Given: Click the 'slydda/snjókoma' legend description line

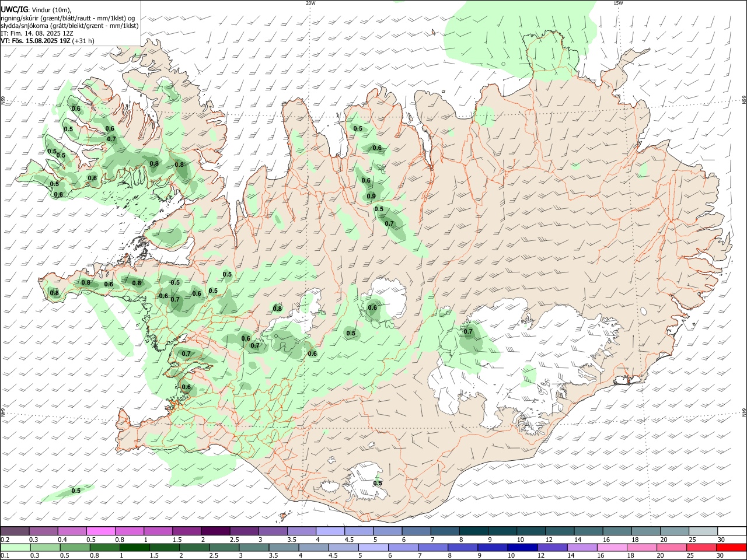Looking at the screenshot, I should (69, 26).
